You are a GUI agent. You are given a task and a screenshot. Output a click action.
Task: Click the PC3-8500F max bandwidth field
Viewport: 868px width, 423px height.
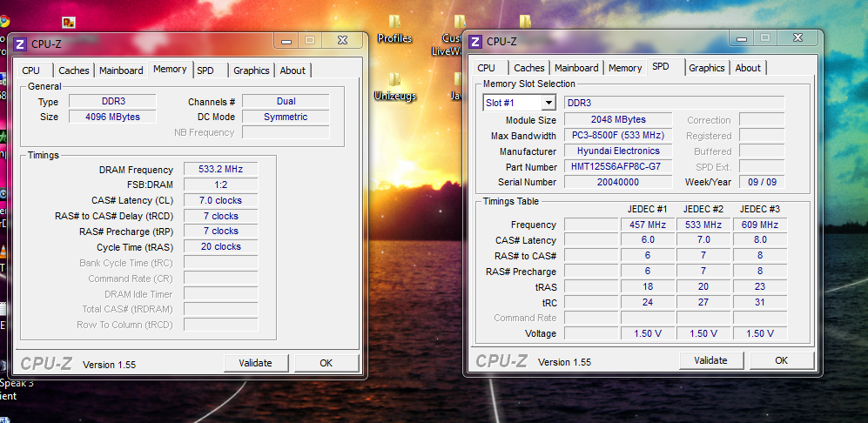pyautogui.click(x=618, y=135)
